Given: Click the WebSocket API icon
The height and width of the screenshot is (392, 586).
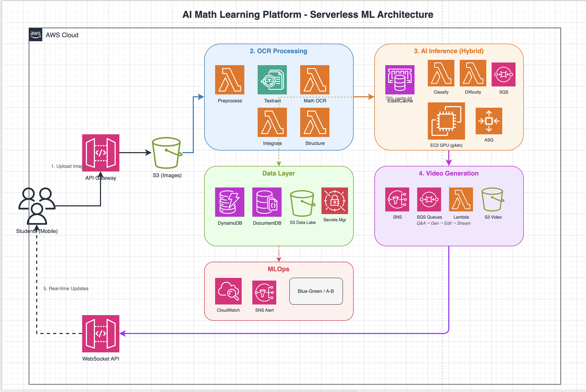Looking at the screenshot, I should pos(101,334).
